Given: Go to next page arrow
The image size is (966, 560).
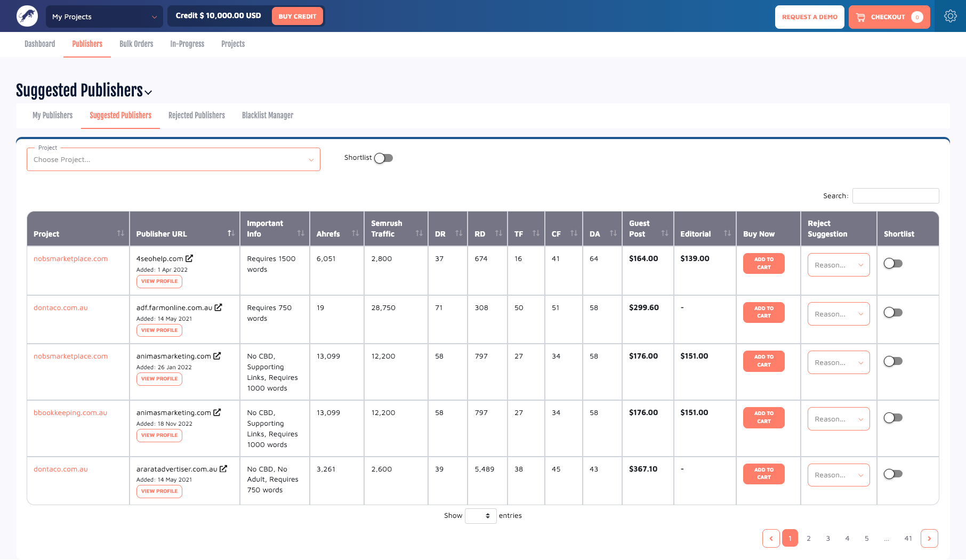Looking at the screenshot, I should click(x=929, y=538).
